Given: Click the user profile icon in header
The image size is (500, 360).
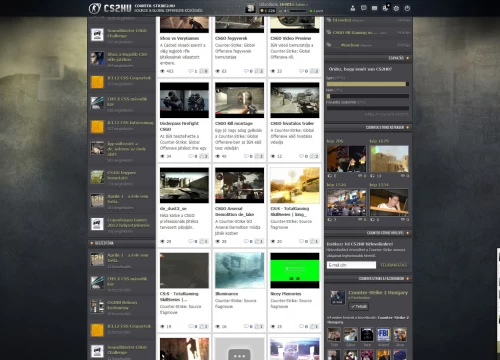Looking at the screenshot, I should pos(353,8).
